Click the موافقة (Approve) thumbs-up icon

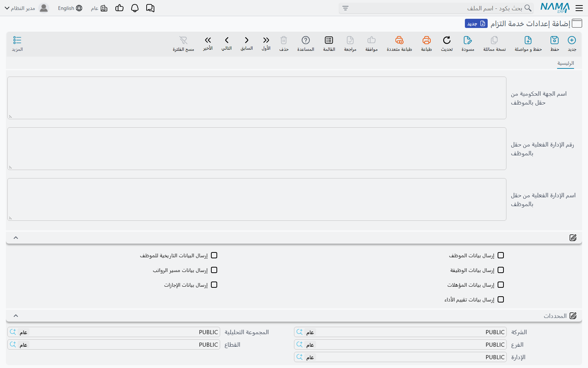[372, 40]
